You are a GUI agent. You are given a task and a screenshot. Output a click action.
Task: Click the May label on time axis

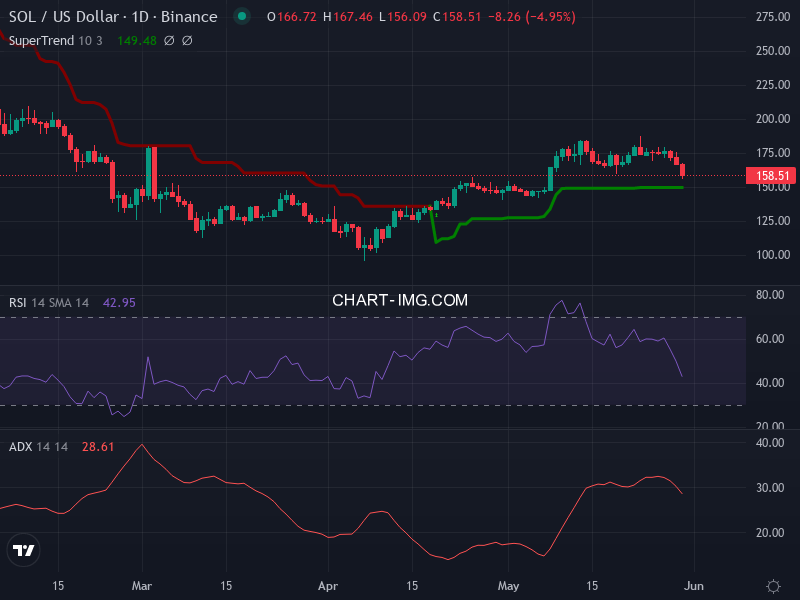pyautogui.click(x=508, y=586)
